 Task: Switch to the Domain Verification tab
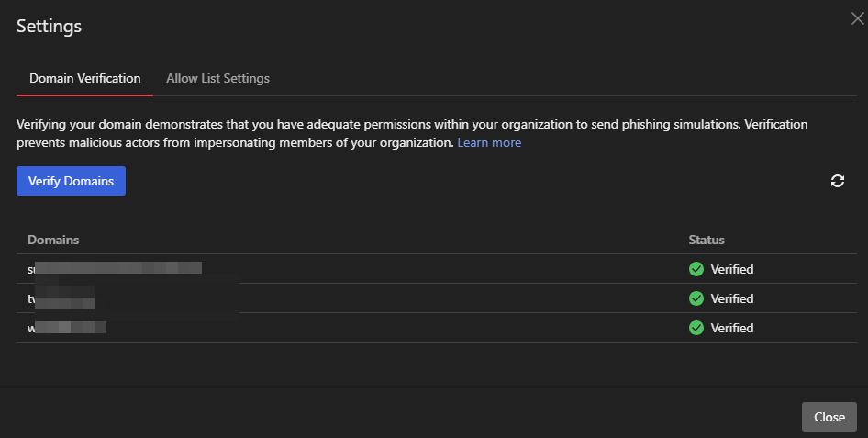(84, 79)
